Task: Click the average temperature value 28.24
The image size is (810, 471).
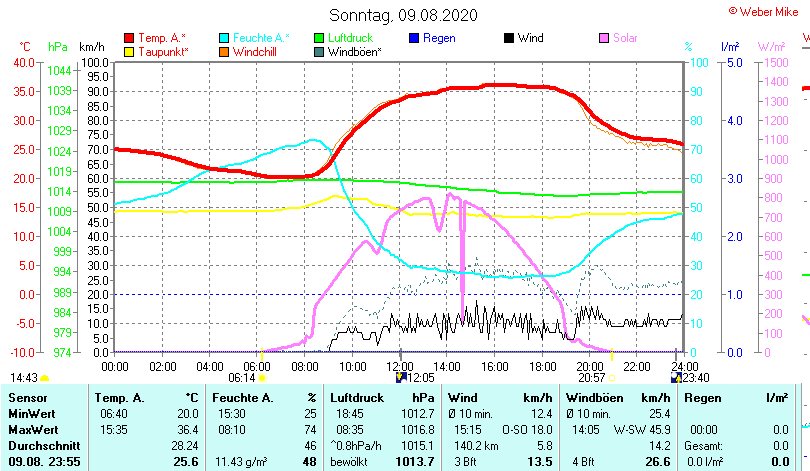Action: point(185,446)
